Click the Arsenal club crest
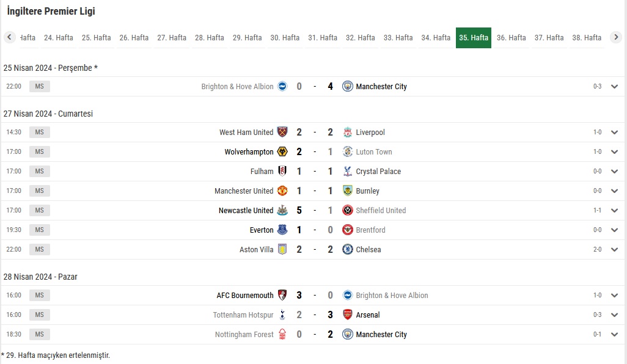 pyautogui.click(x=348, y=315)
